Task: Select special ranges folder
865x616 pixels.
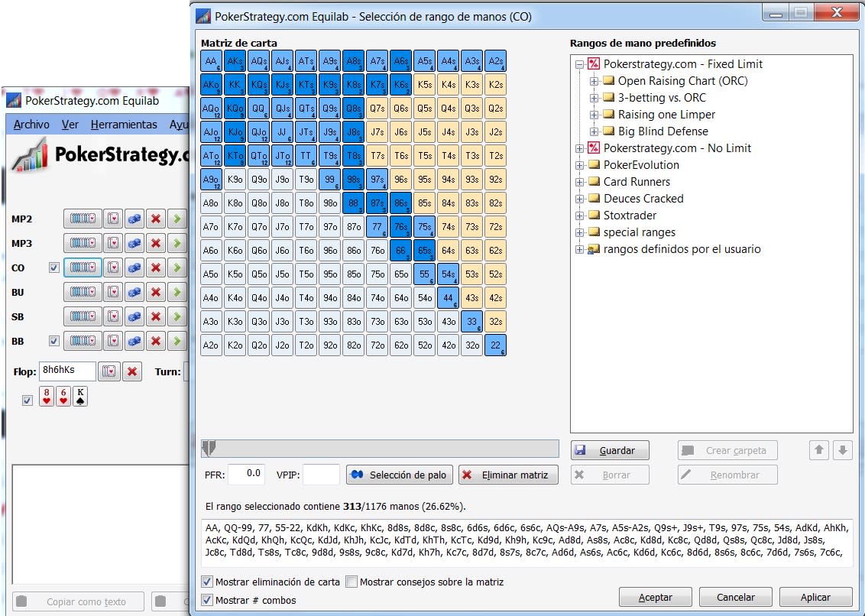Action: pos(640,232)
